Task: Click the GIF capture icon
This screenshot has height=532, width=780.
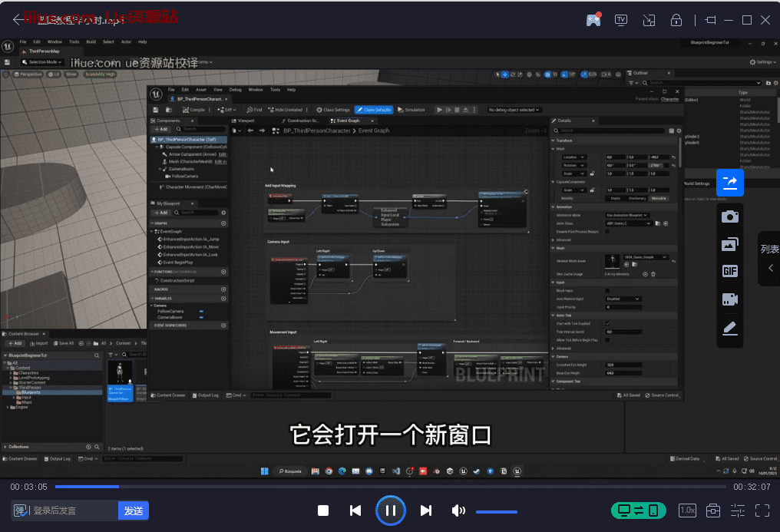Action: pyautogui.click(x=730, y=272)
